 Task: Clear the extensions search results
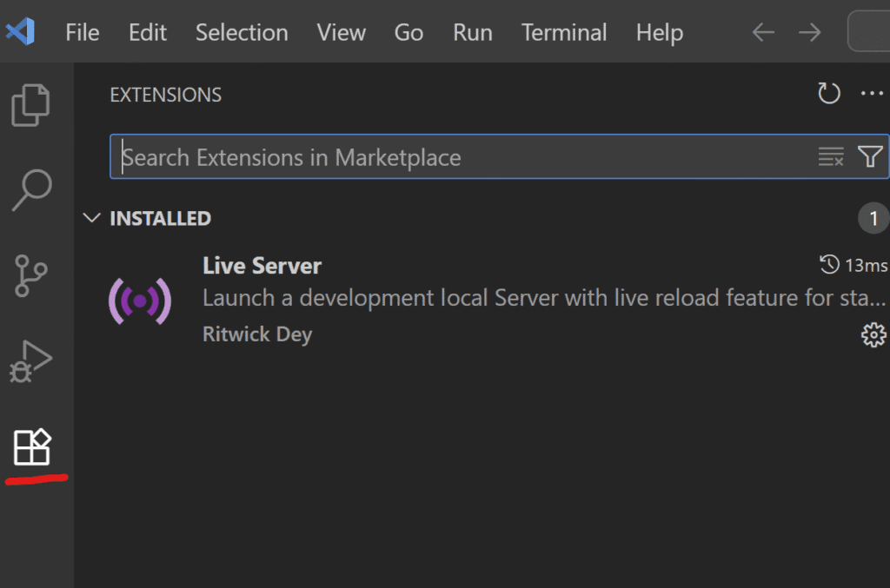click(x=831, y=156)
